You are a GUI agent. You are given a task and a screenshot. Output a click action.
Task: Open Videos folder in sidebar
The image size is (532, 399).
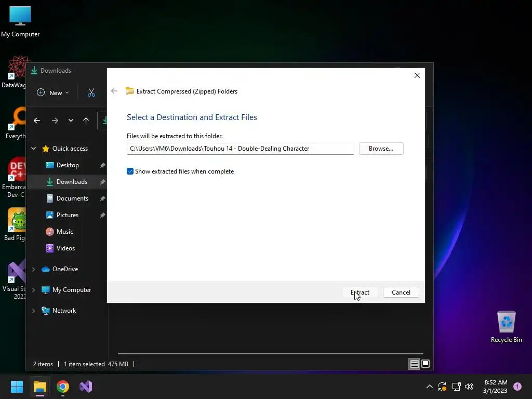65,248
